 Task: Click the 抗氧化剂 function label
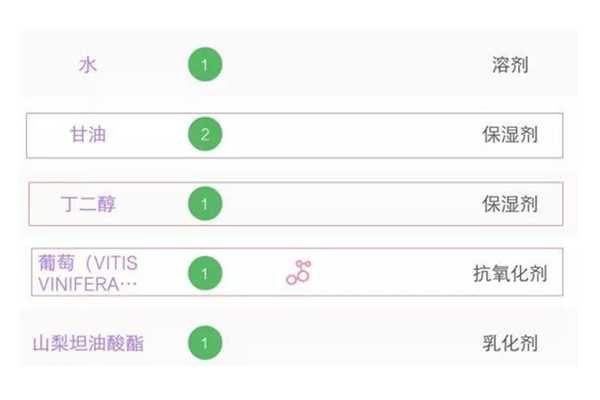coord(510,271)
